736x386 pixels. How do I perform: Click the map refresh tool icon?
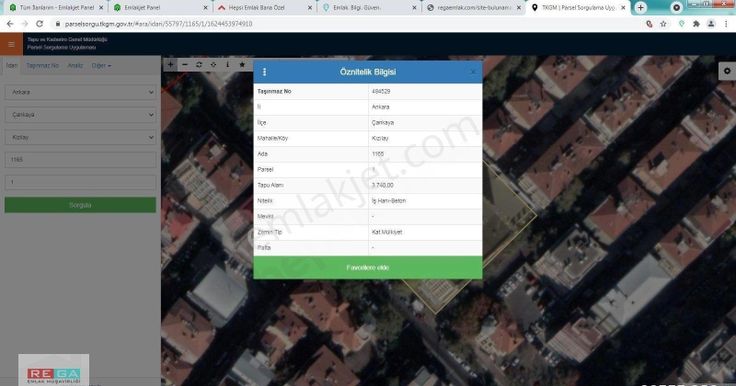(x=199, y=65)
